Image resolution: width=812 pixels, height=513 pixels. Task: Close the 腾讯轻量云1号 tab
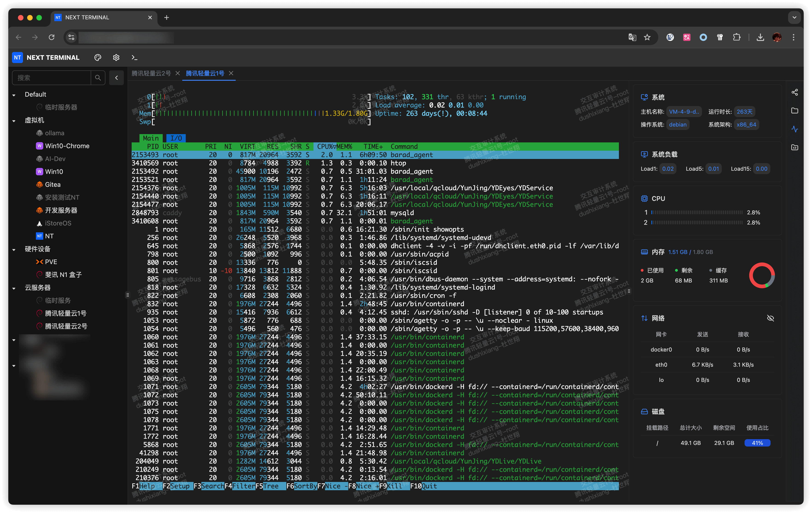click(231, 73)
